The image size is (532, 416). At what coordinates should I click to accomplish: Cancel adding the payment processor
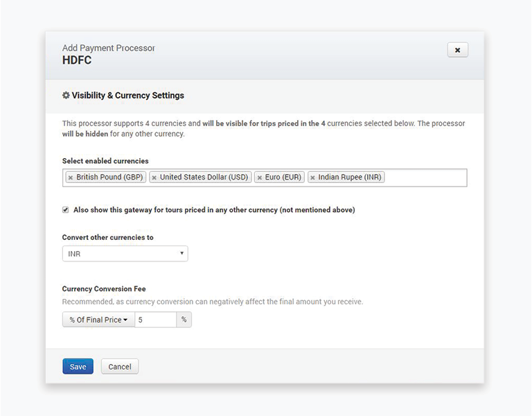tap(119, 366)
